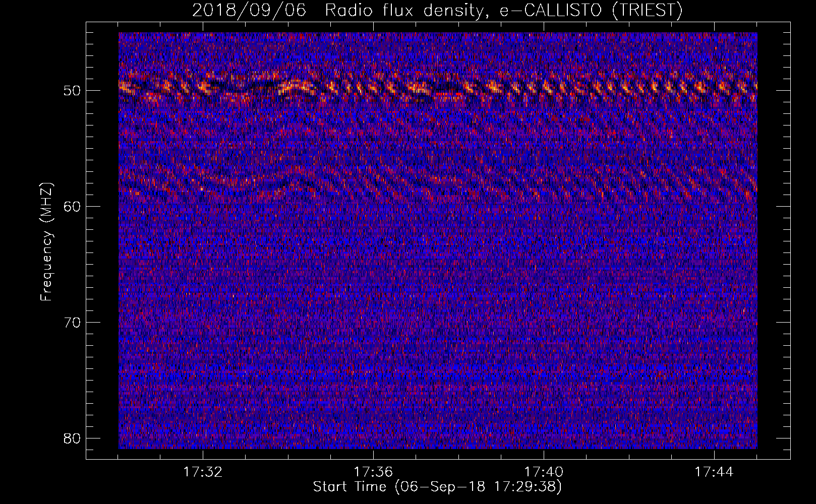The width and height of the screenshot is (816, 504).
Task: Click the 'Frequency (MHZ)' y-axis label
Action: [x=46, y=242]
